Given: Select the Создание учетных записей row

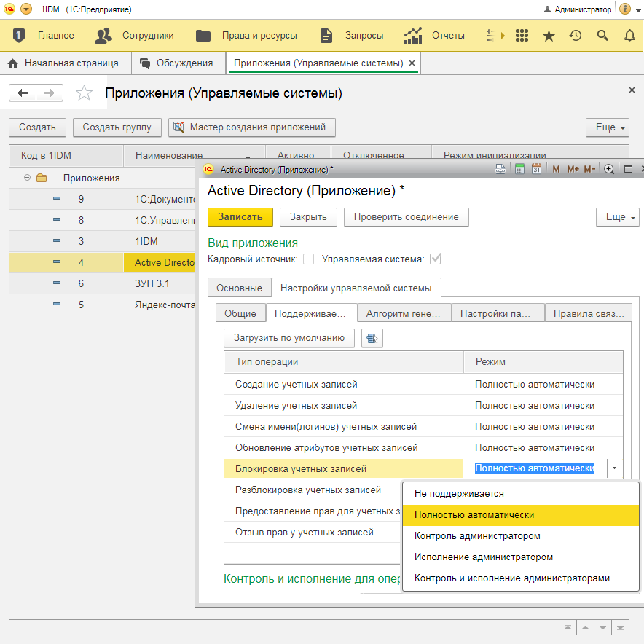Looking at the screenshot, I should (297, 384).
